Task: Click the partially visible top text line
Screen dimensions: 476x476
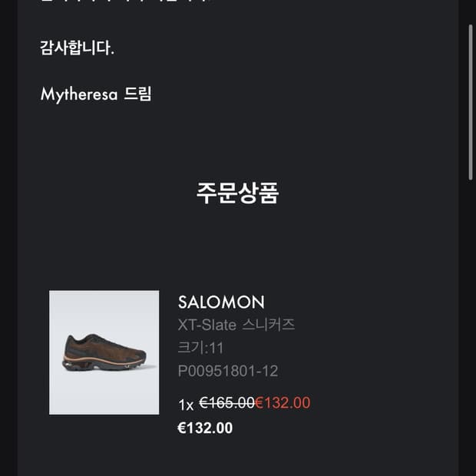Action: tap(123, 2)
